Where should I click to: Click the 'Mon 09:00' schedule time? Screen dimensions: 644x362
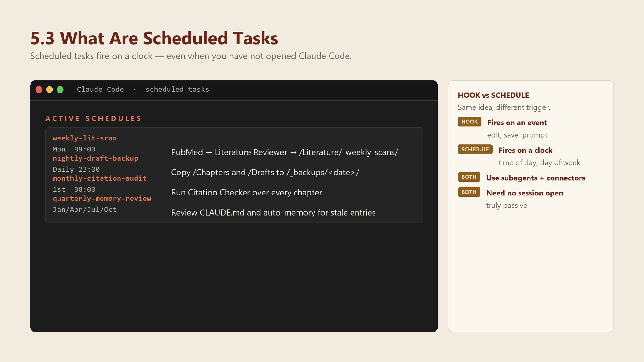[x=74, y=149]
